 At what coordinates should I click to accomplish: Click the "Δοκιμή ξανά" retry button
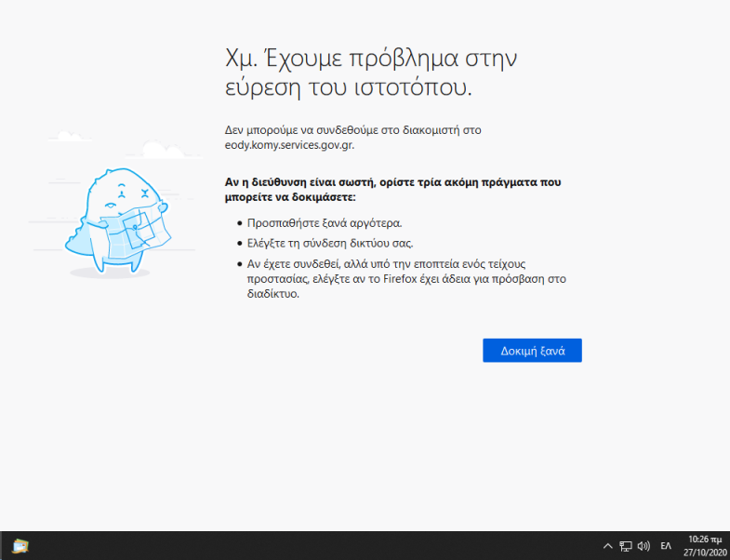pos(532,351)
